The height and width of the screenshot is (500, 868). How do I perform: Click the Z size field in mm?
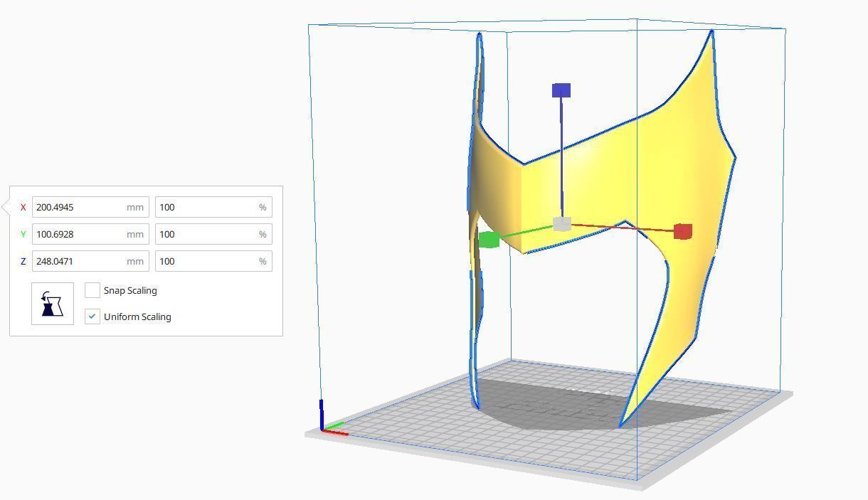click(x=90, y=261)
